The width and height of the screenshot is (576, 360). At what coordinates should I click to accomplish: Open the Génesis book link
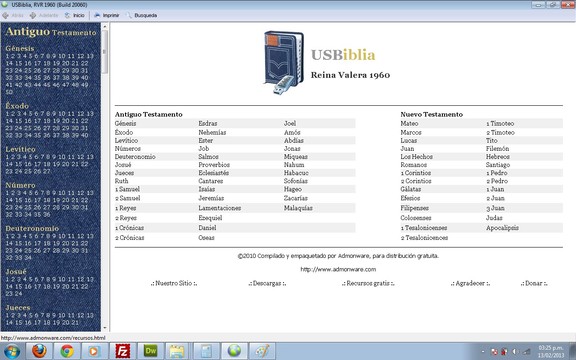(125, 123)
